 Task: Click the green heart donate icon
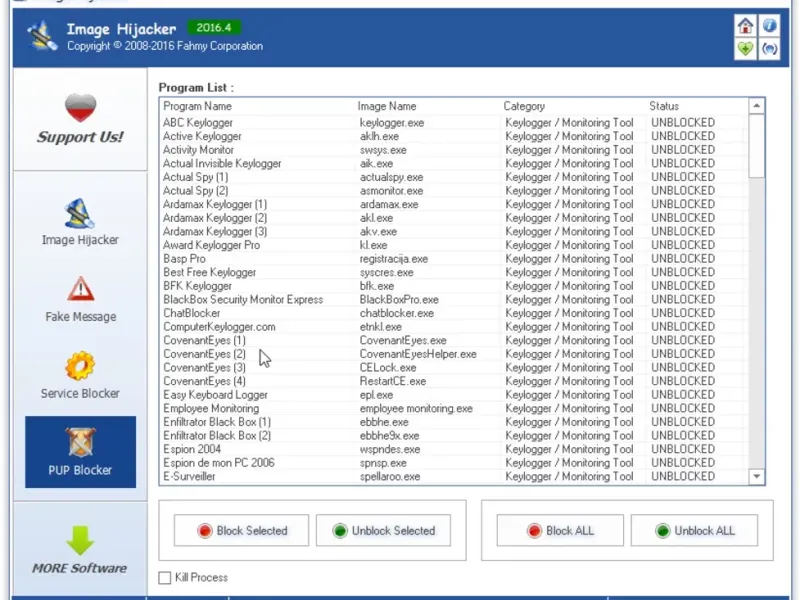pos(745,49)
